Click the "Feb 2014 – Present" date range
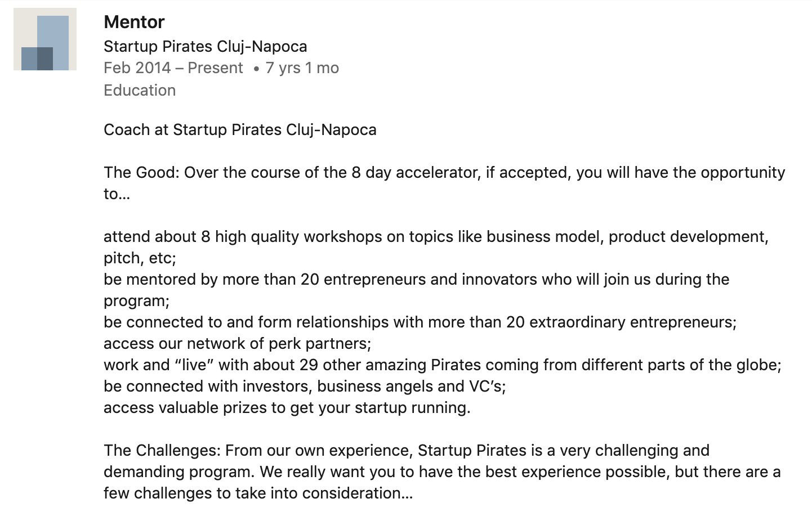 tap(173, 68)
